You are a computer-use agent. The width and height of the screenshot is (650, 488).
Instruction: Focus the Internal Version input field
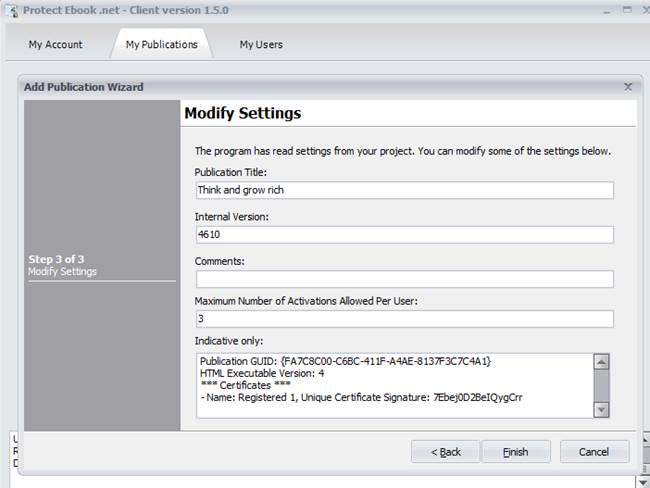coord(405,235)
